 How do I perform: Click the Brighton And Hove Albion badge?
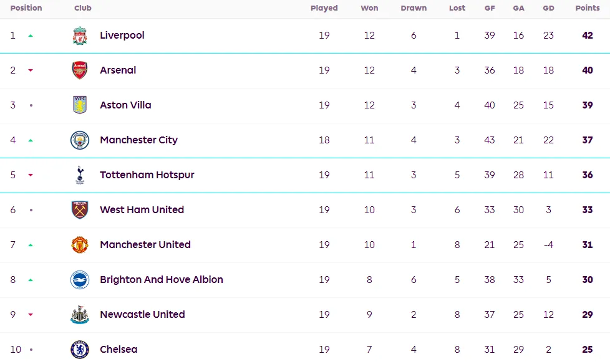(80, 280)
